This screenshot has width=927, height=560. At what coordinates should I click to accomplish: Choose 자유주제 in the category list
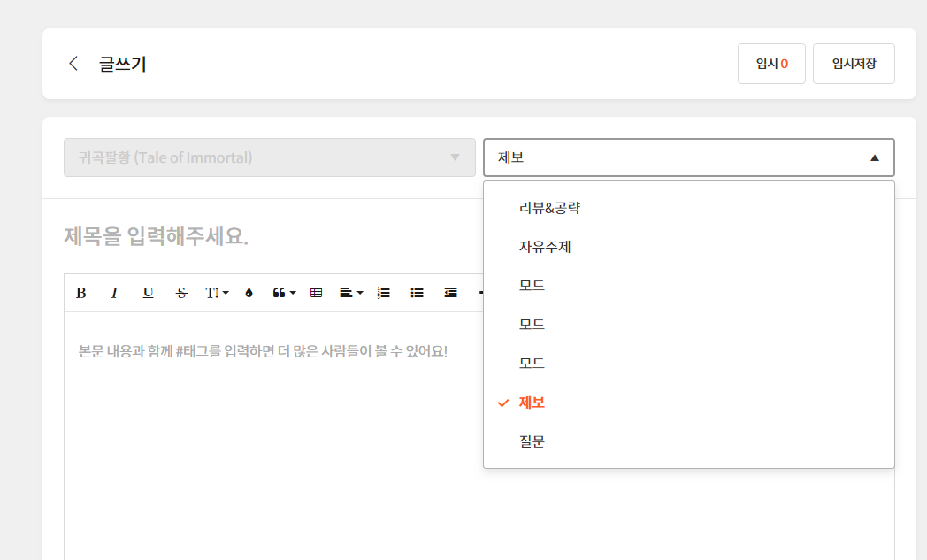tap(545, 247)
